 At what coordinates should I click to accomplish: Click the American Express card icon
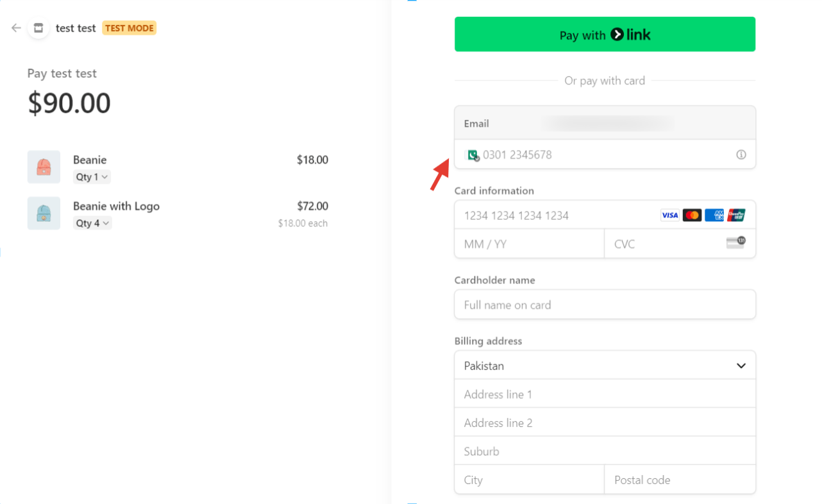(714, 215)
